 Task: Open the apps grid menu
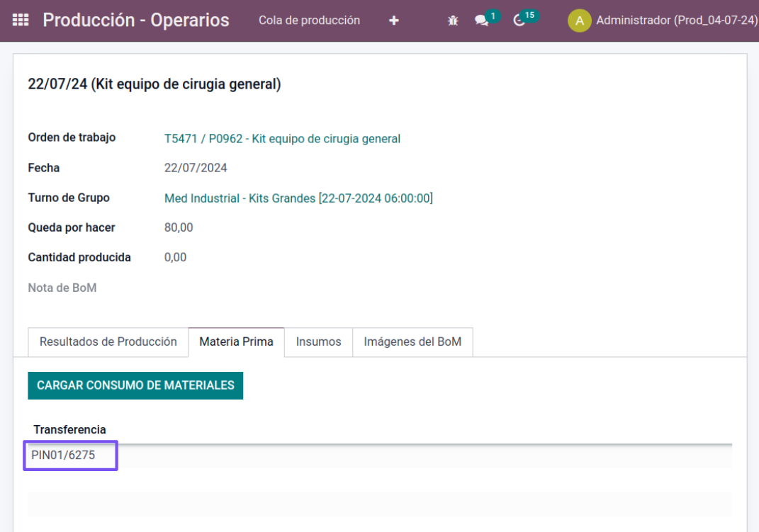21,21
